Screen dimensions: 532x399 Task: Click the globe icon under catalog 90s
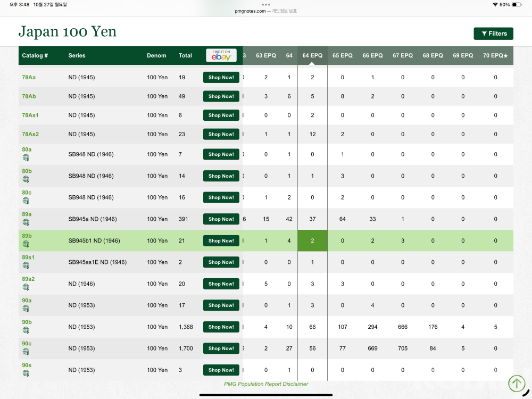point(26,373)
